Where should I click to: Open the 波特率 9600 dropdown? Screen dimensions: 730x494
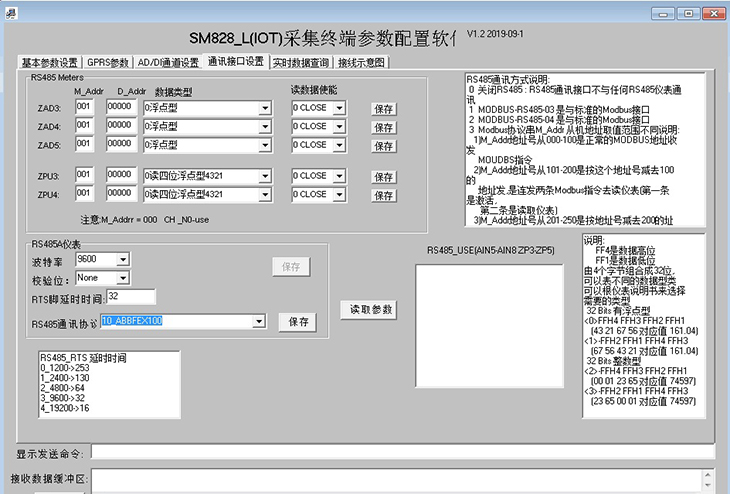tap(123, 260)
